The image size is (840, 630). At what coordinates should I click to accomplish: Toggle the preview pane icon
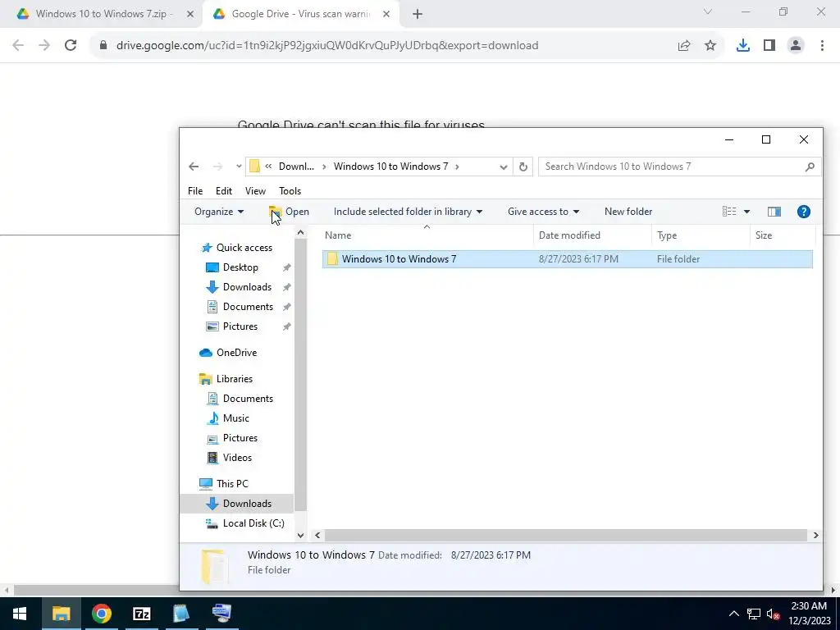click(774, 212)
